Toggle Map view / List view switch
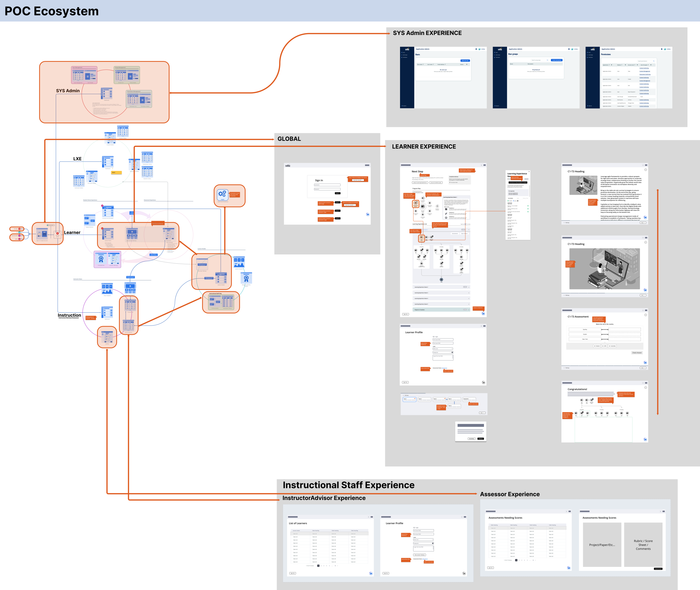The width and height of the screenshot is (700, 590). click(466, 224)
